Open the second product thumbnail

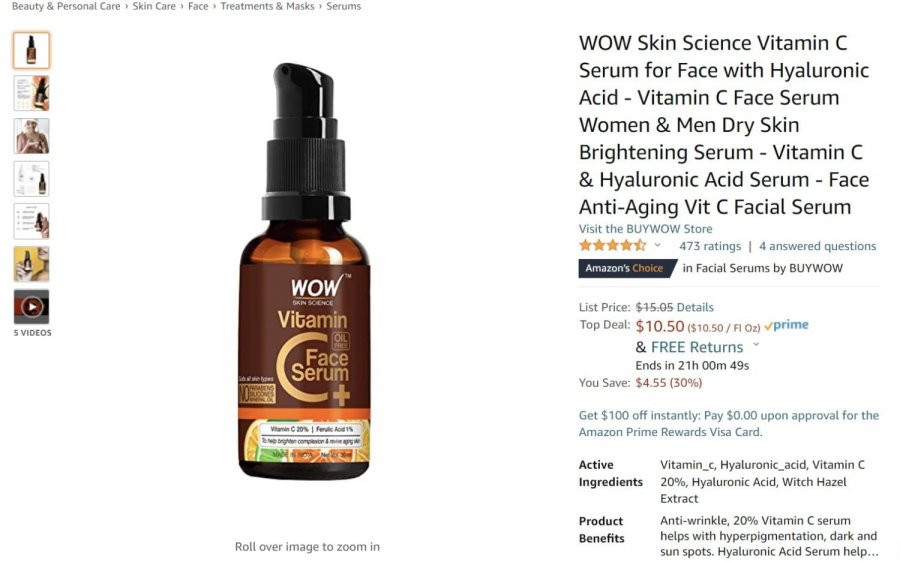[x=31, y=93]
